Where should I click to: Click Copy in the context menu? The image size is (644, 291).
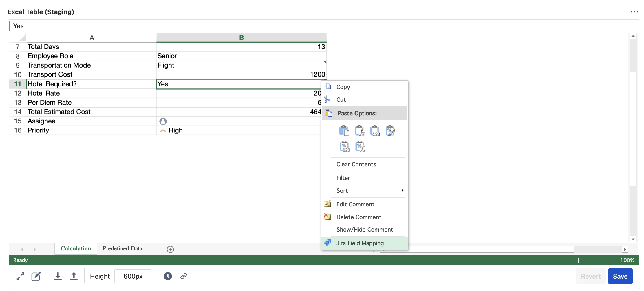pos(343,87)
